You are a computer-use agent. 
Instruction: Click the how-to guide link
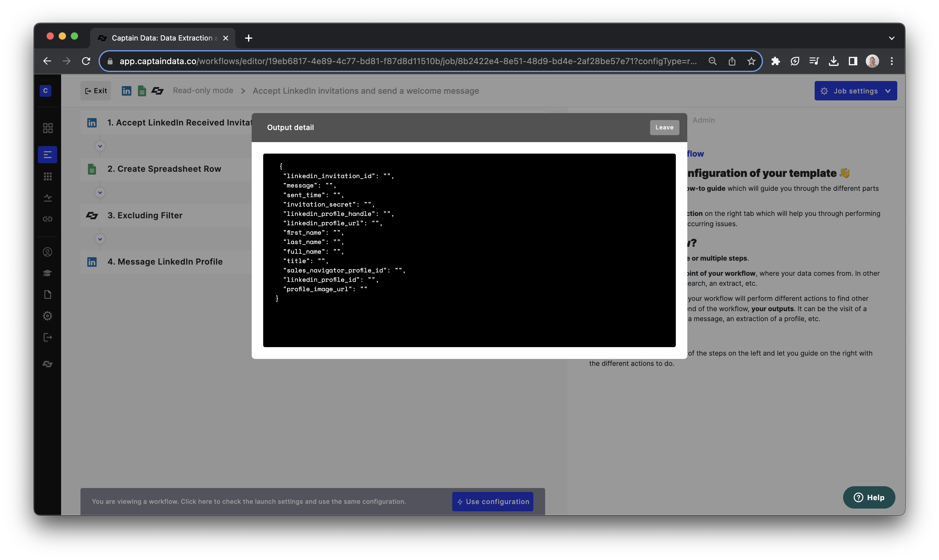click(706, 188)
